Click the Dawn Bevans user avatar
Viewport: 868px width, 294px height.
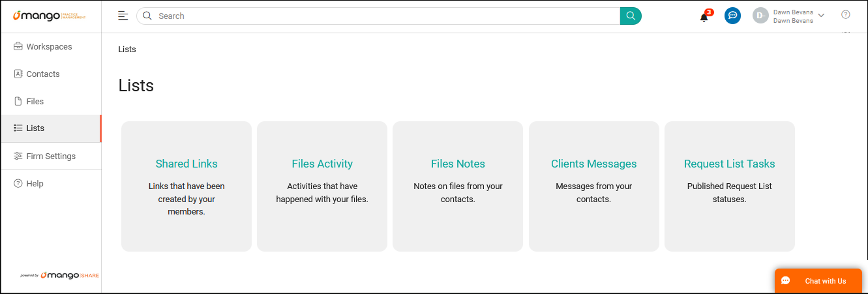click(760, 16)
